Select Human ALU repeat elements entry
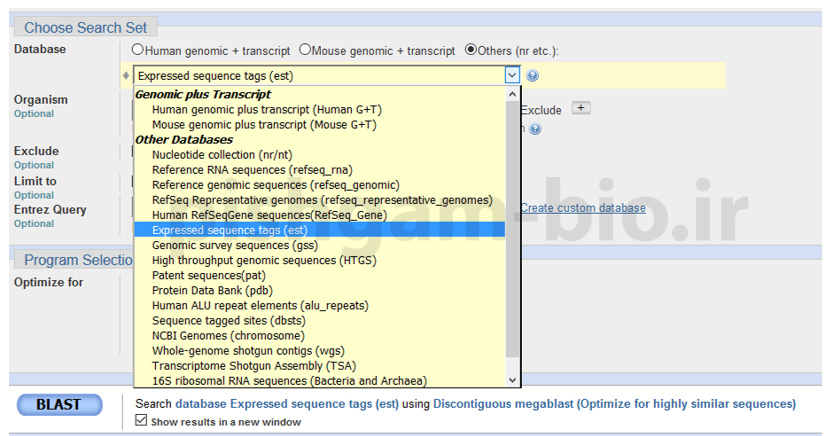The image size is (825, 436). (260, 305)
